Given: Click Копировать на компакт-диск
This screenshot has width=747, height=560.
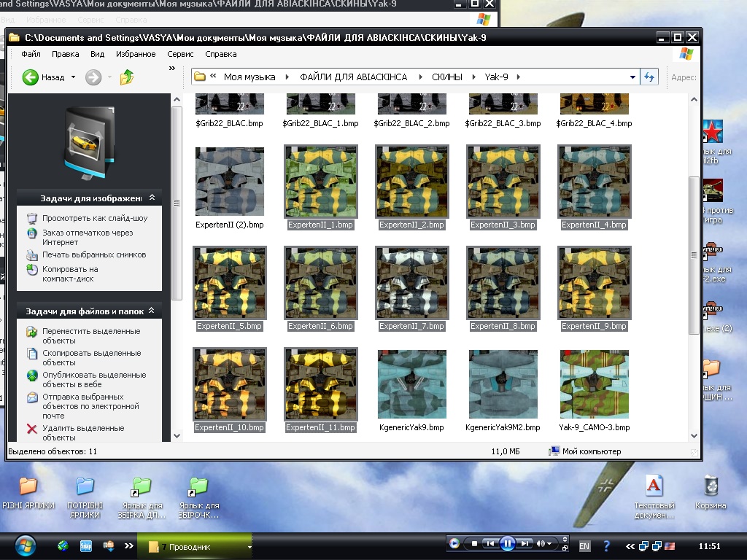Looking at the screenshot, I should (70, 274).
